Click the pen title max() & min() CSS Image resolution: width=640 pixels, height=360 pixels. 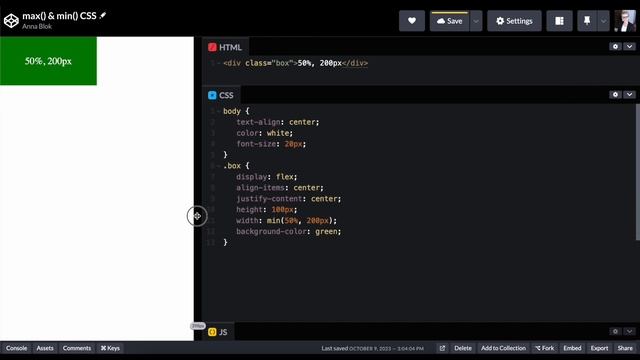pyautogui.click(x=59, y=16)
